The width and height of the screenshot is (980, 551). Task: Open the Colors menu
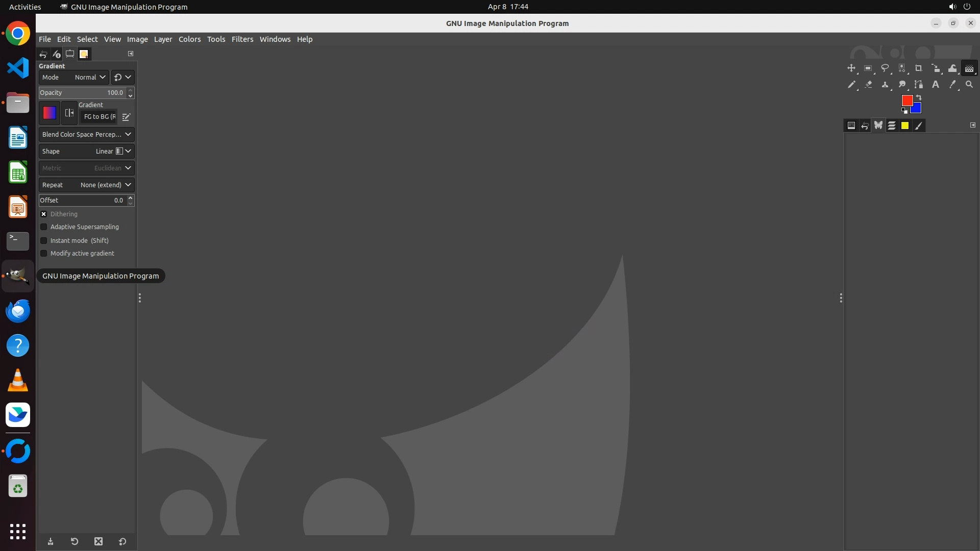(x=189, y=39)
